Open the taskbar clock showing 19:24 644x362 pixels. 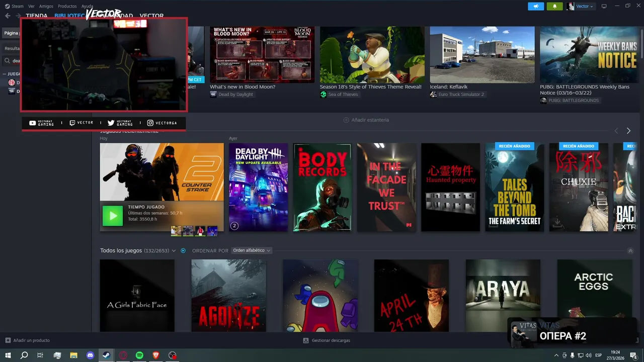[615, 355]
